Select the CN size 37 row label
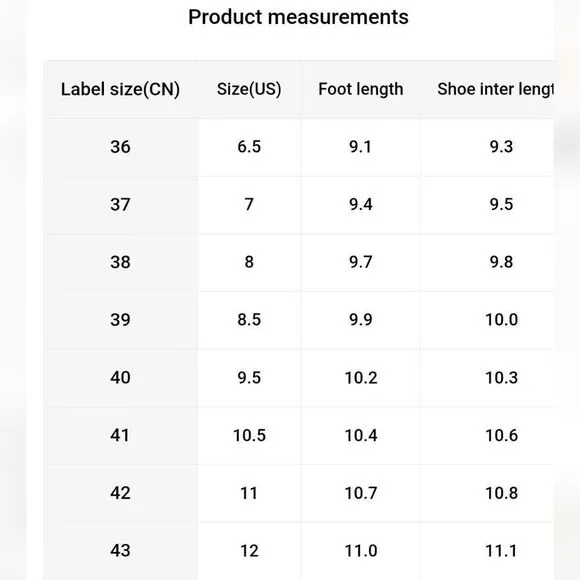Screen dimensions: 580x580 pyautogui.click(x=120, y=205)
